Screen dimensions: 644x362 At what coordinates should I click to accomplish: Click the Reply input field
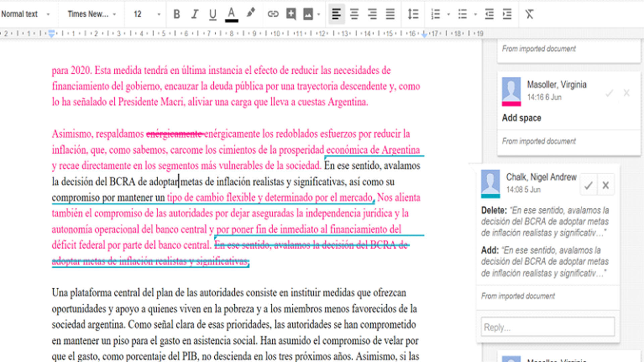(548, 327)
